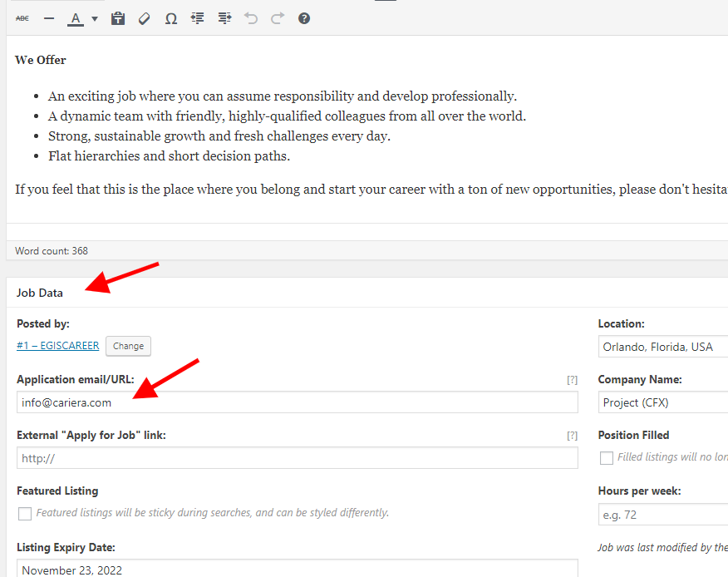Open Listing Expiry Date field November 23, 2022
728x577 pixels.
pos(298,569)
